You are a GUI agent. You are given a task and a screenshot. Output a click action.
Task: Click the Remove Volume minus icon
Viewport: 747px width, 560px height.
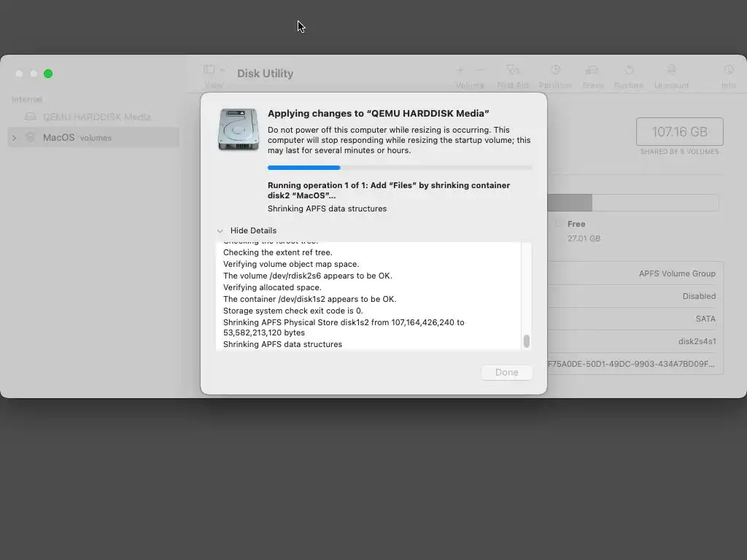pyautogui.click(x=480, y=70)
